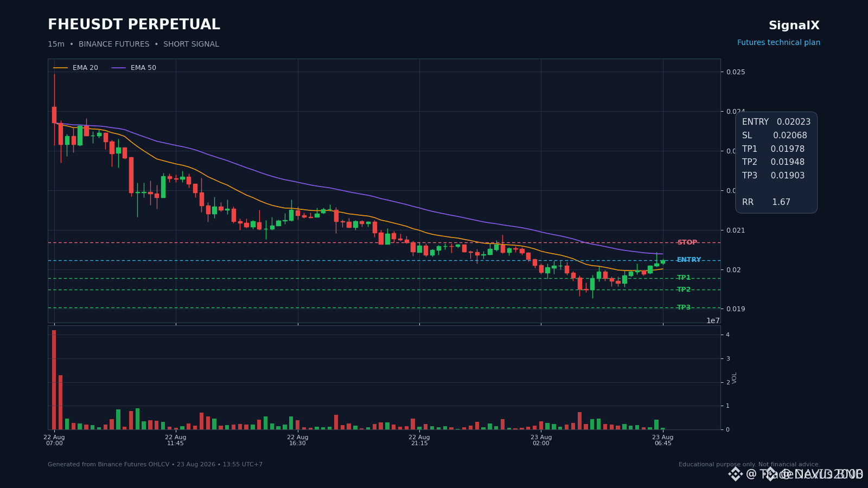This screenshot has height=488, width=868.
Task: Click the red STOP label on the chart
Action: pyautogui.click(x=687, y=242)
